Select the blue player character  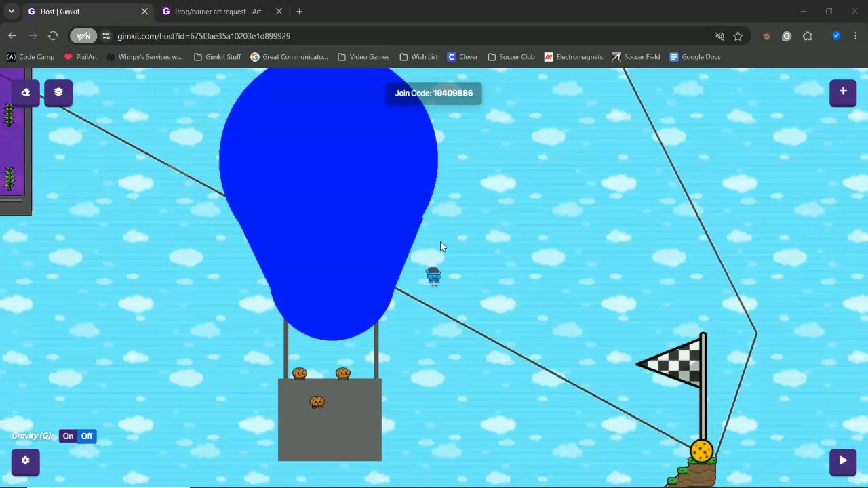[x=433, y=276]
